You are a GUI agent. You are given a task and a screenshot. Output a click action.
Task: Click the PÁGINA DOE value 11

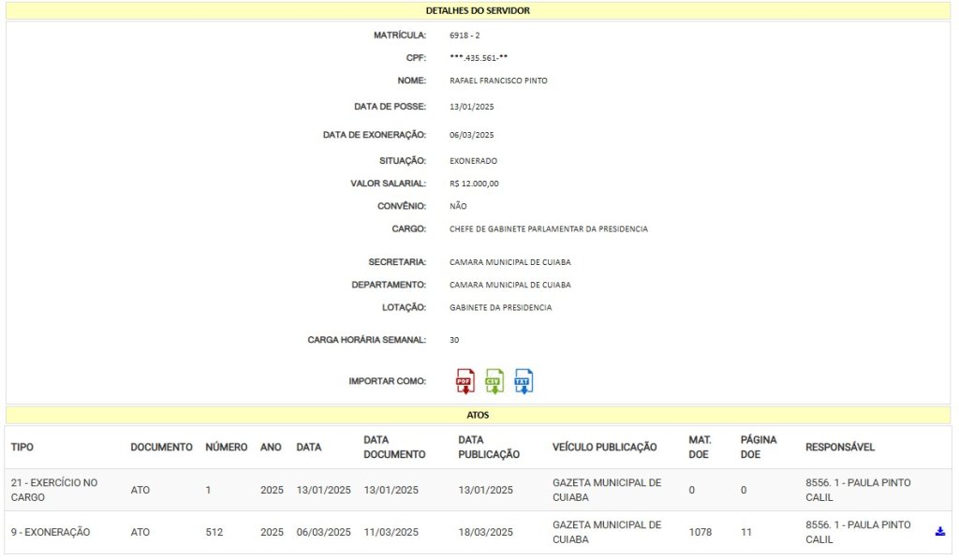[746, 532]
